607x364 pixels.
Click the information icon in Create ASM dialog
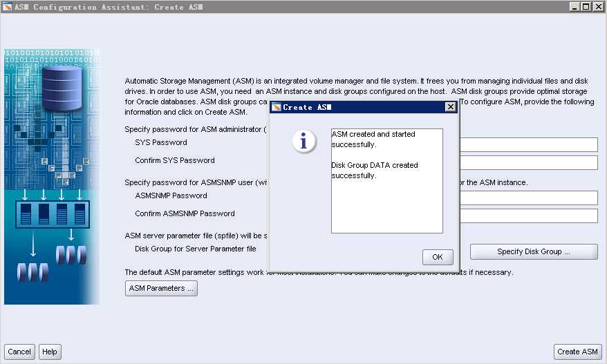[304, 141]
